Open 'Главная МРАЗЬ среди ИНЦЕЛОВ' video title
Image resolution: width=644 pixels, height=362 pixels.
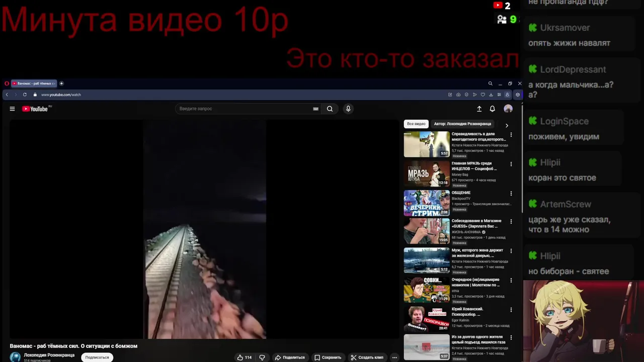(x=474, y=166)
